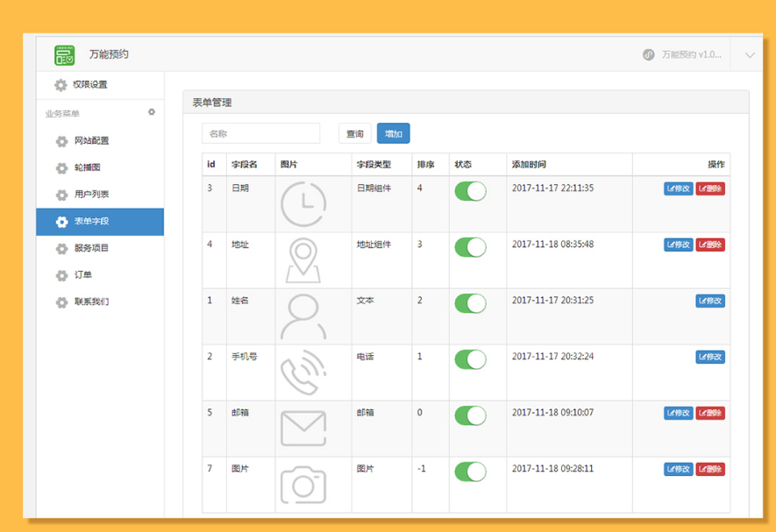Toggle status switch for 邮箱 field
Screen dimensions: 776x532
pyautogui.click(x=470, y=415)
